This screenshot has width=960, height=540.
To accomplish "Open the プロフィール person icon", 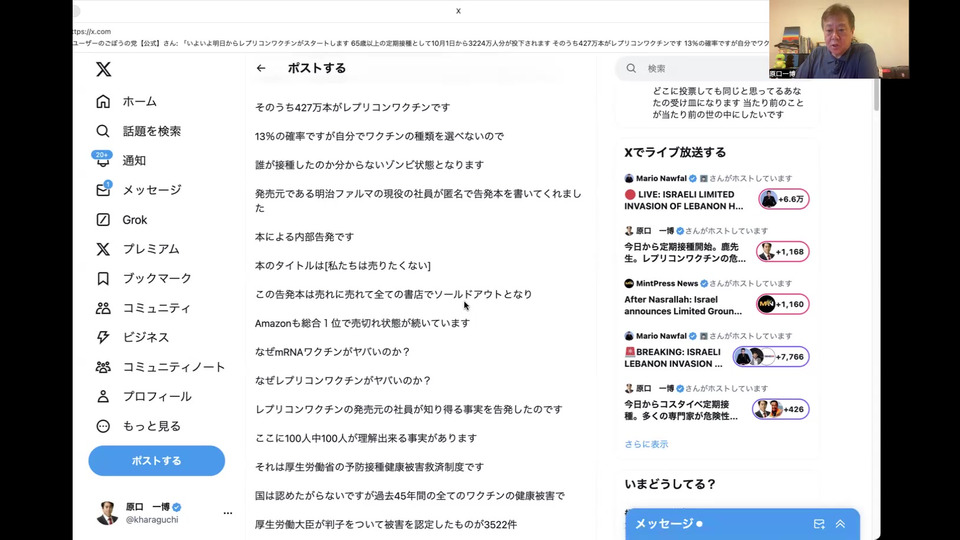I will tap(103, 396).
